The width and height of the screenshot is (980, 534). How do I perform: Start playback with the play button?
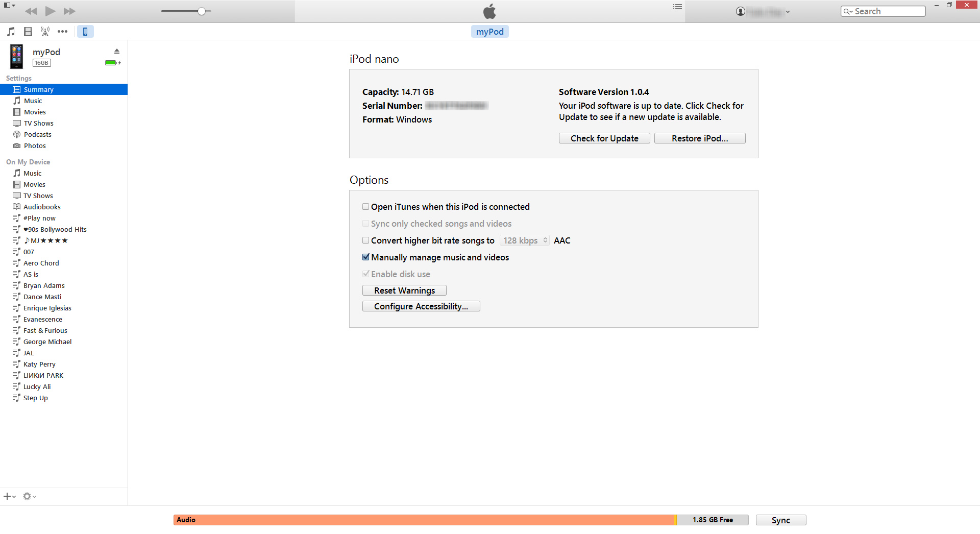point(50,11)
